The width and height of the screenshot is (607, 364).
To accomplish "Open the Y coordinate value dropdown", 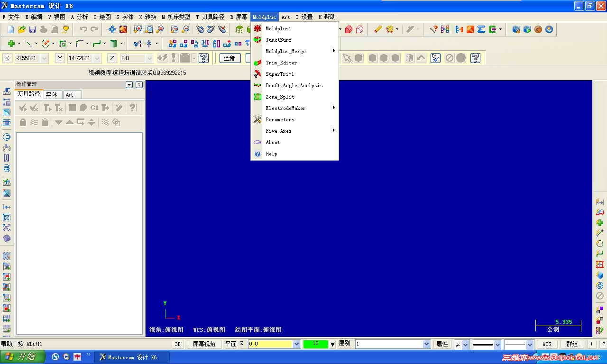I will pyautogui.click(x=97, y=58).
